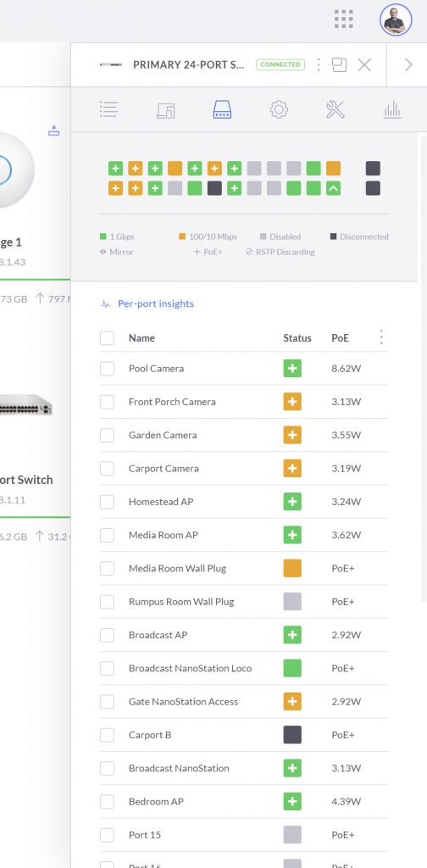Sort by the Status column header

pyautogui.click(x=297, y=337)
